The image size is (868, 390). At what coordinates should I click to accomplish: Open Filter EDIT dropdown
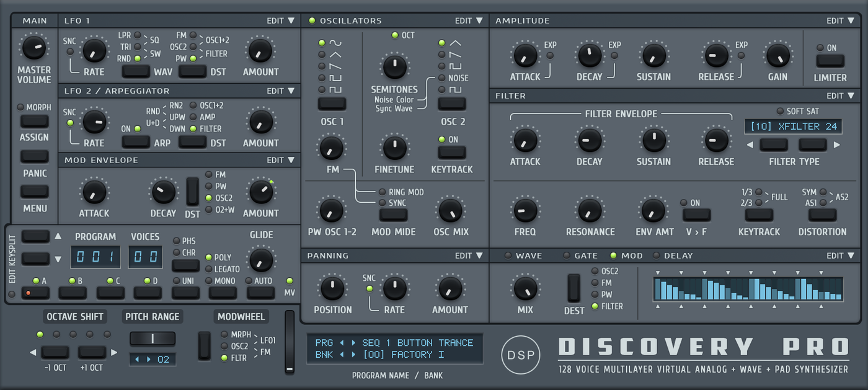click(x=841, y=95)
